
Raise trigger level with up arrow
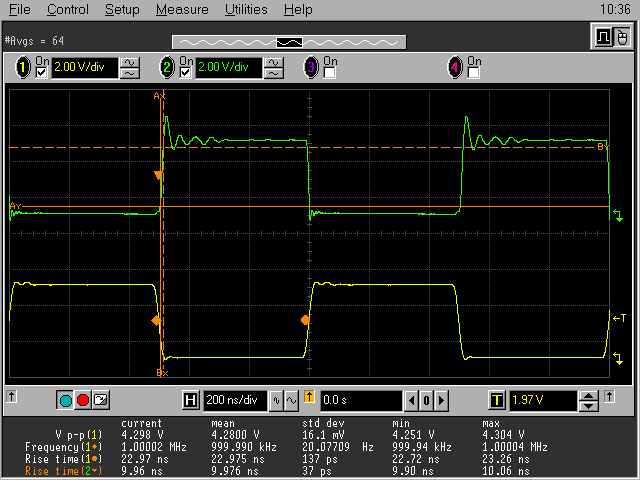click(x=588, y=396)
